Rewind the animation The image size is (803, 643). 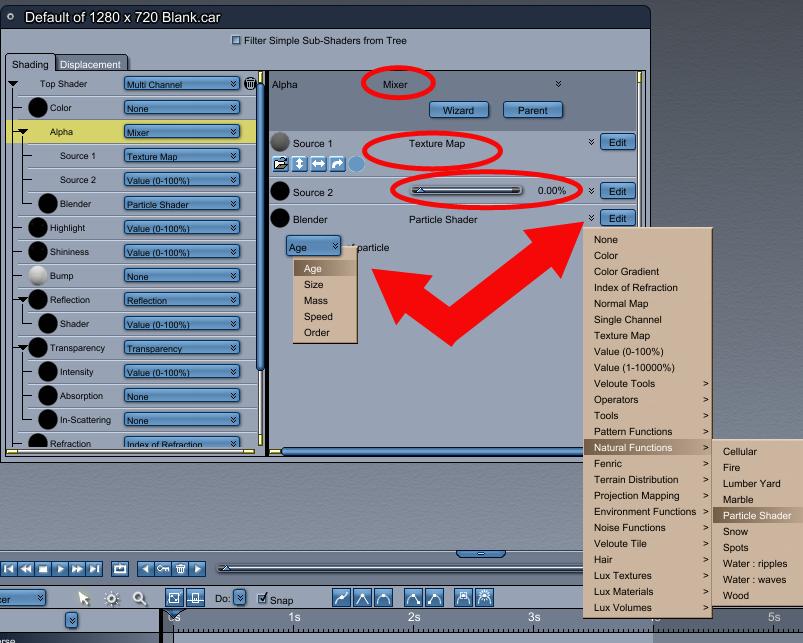(x=26, y=569)
